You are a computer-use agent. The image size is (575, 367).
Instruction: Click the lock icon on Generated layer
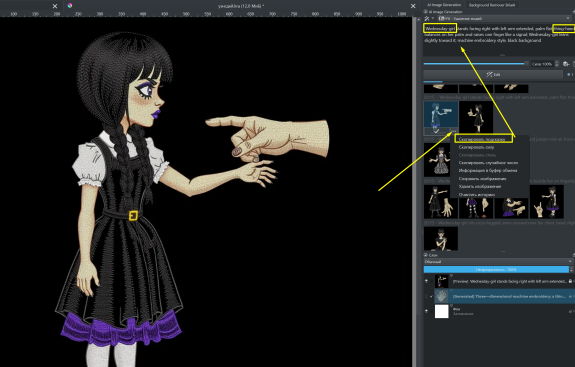570,296
